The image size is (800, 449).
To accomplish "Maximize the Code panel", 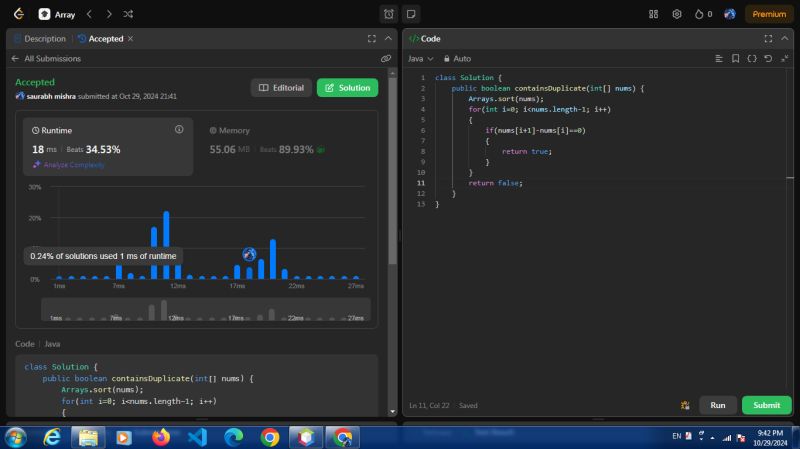I will pos(768,39).
